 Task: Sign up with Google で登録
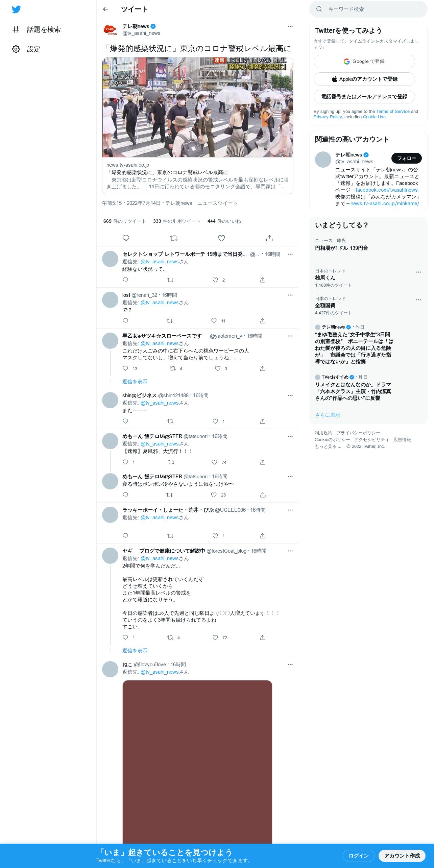point(364,62)
